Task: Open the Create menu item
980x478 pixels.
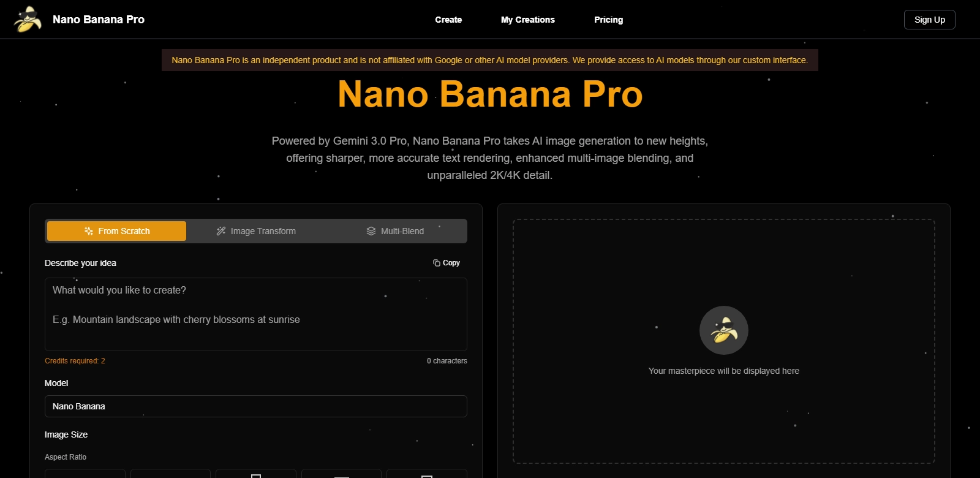Action: tap(448, 20)
